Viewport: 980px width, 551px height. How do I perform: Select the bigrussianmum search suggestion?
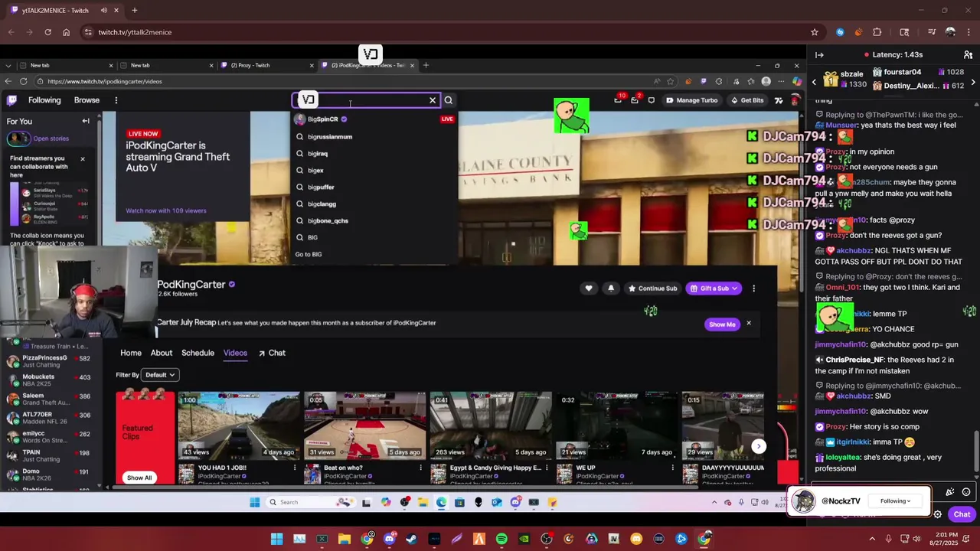[374, 136]
